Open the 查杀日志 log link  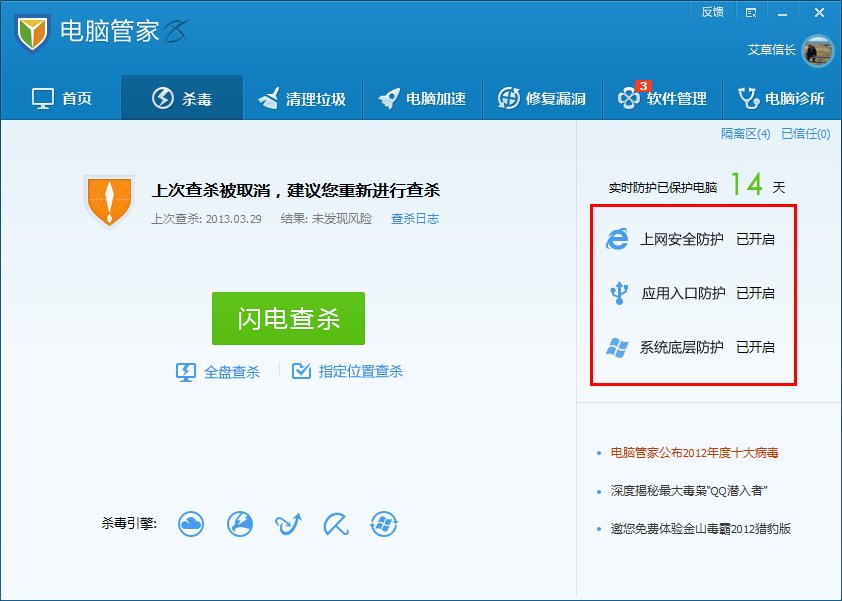[417, 219]
